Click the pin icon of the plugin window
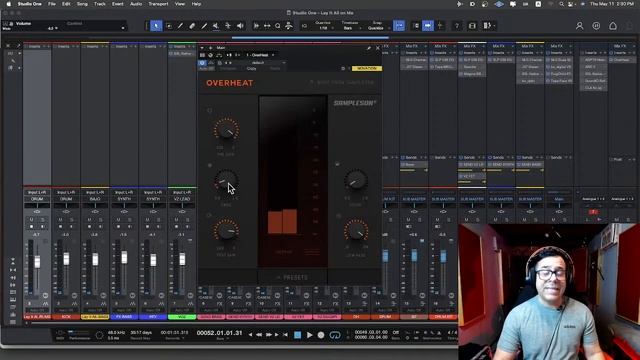This screenshot has height=360, width=640. [x=369, y=48]
